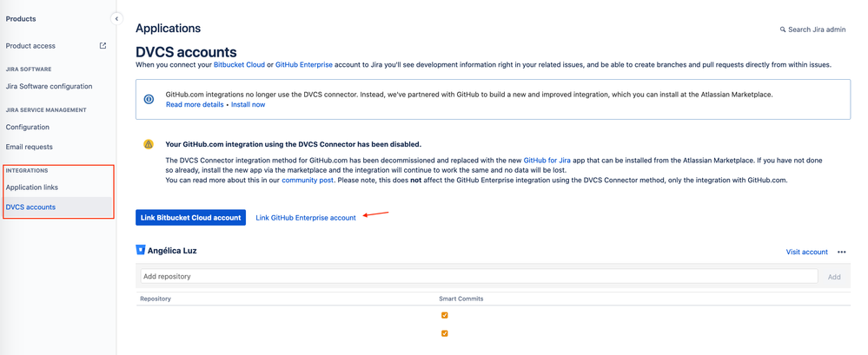Viewport: 868px width, 355px height.
Task: Click the Angélica Luz account name
Action: click(x=172, y=251)
